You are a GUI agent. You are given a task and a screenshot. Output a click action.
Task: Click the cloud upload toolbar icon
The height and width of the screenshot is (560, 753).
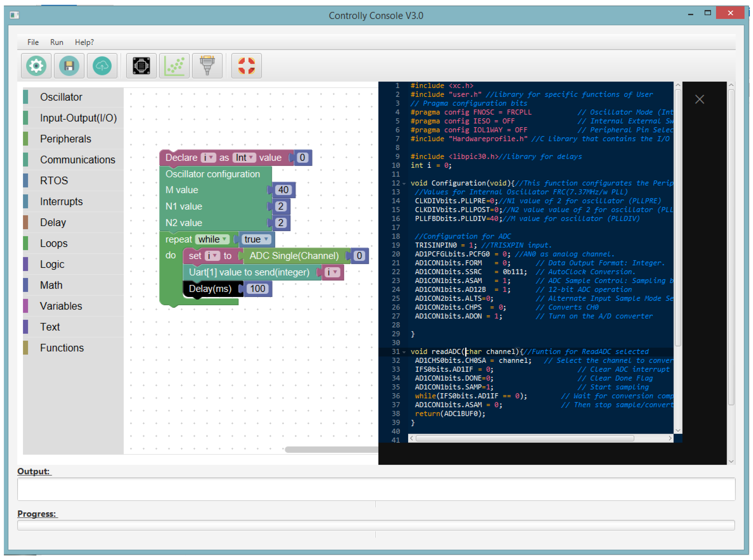102,66
